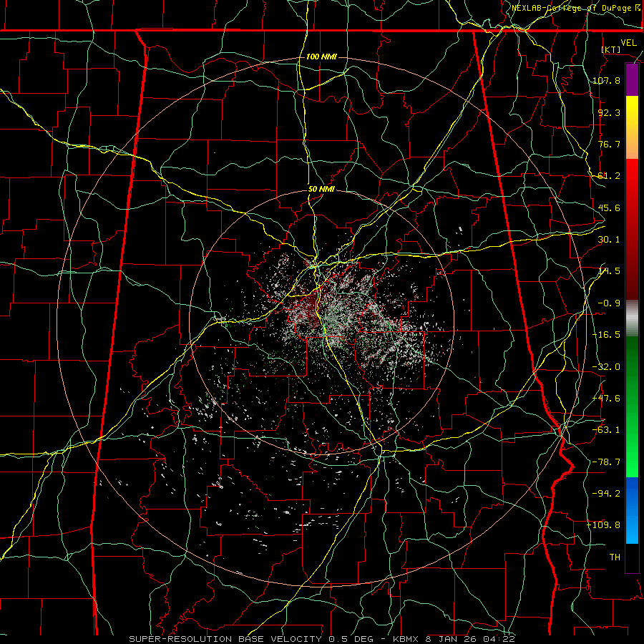Select the 14.5 legend value
Image resolution: width=644 pixels, height=644 pixels.
609,271
